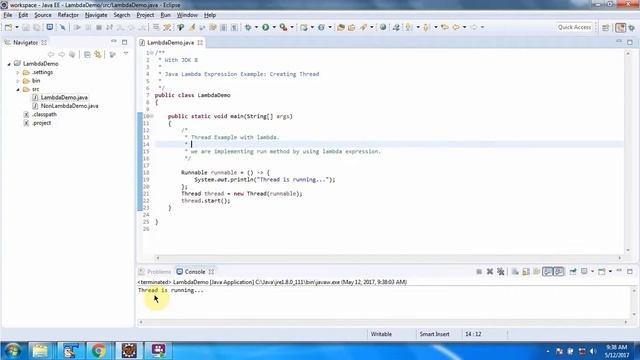Open the New file dropdown arrow
640x360 pixels.
[17, 27]
